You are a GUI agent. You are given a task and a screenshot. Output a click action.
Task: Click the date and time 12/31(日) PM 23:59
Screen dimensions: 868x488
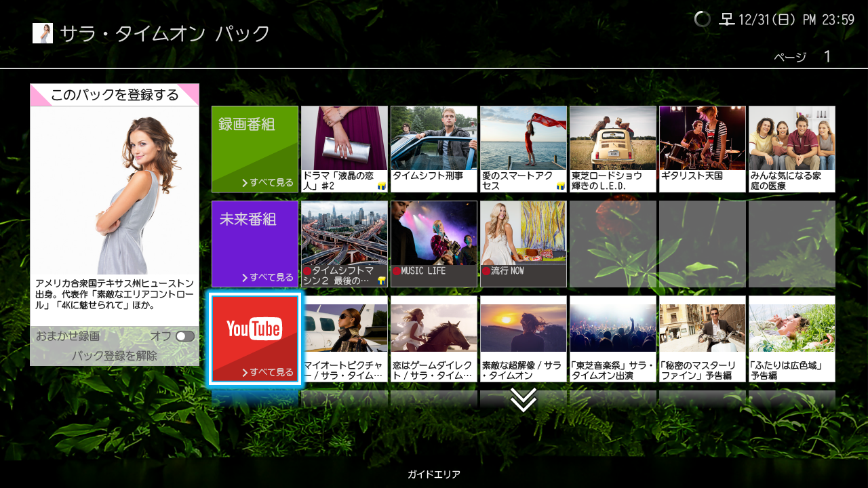point(796,20)
